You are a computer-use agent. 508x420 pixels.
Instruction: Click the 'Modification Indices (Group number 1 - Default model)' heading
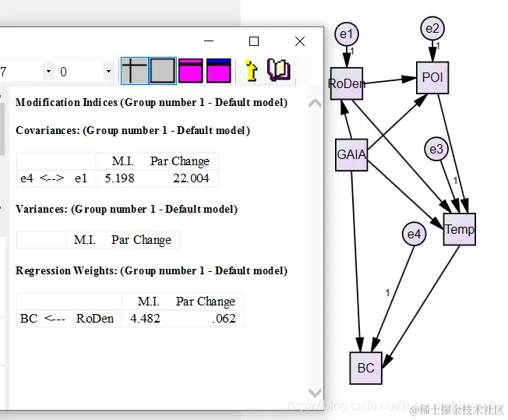pos(152,103)
